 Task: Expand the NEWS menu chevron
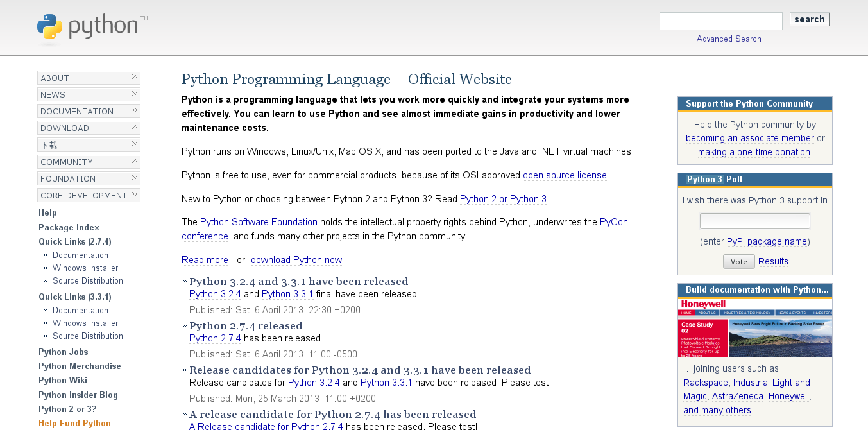coord(135,94)
